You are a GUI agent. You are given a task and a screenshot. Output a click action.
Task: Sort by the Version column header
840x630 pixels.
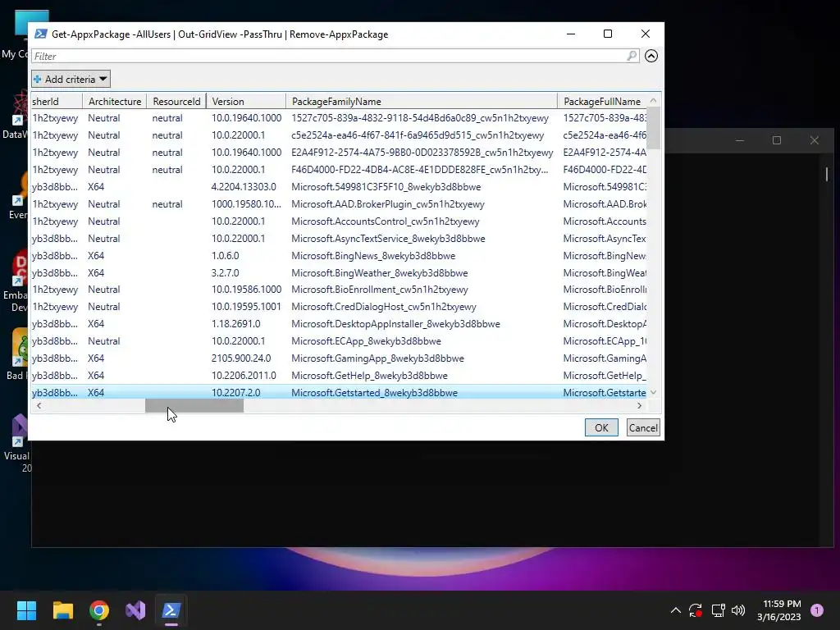pyautogui.click(x=246, y=101)
